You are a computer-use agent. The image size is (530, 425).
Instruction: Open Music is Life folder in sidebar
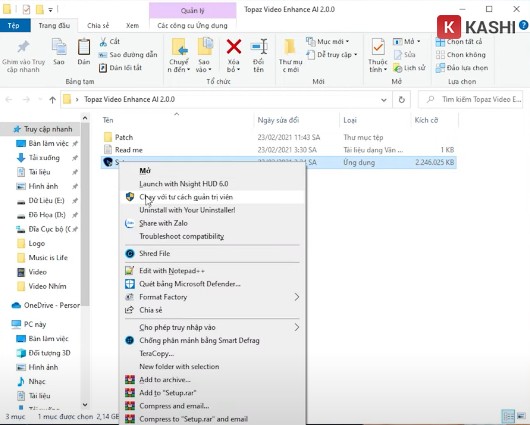tap(48, 258)
